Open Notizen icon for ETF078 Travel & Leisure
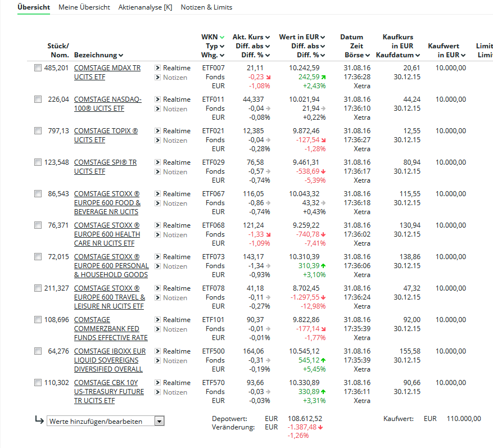493x448 pixels. [157, 298]
